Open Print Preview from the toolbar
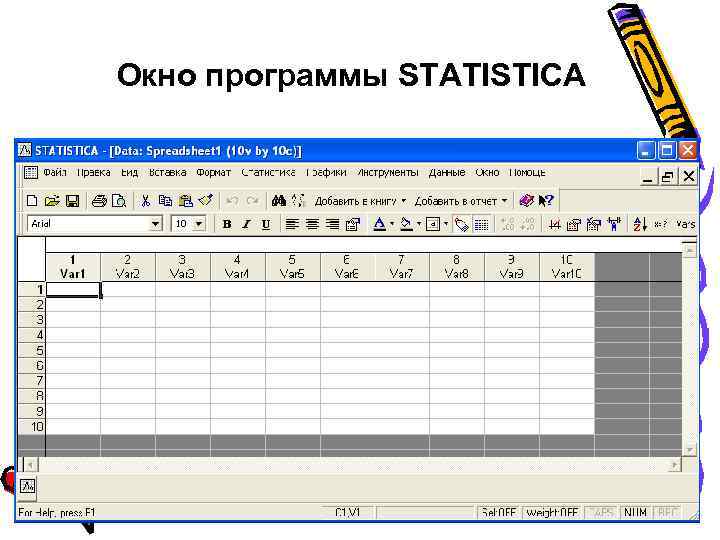 pyautogui.click(x=119, y=201)
